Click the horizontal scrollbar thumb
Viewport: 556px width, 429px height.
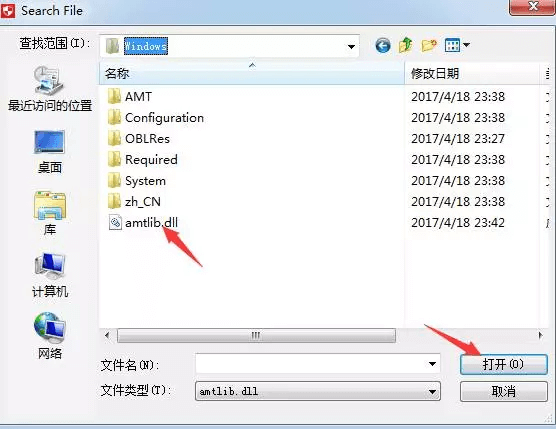256,335
